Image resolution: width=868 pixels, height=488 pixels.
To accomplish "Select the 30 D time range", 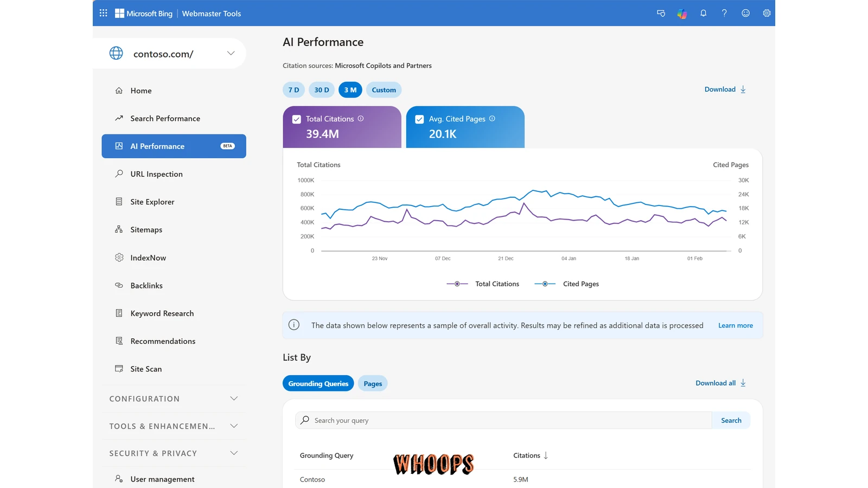I will point(322,89).
